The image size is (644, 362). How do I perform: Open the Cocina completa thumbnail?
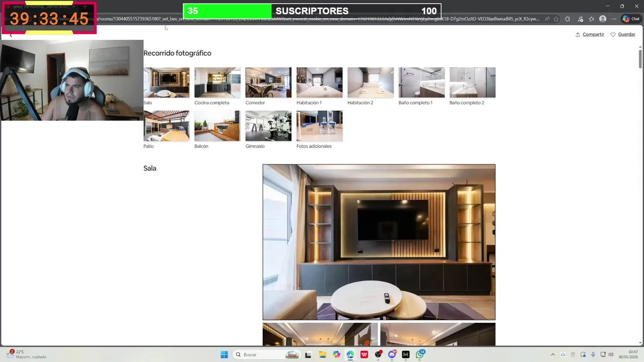pos(217,82)
